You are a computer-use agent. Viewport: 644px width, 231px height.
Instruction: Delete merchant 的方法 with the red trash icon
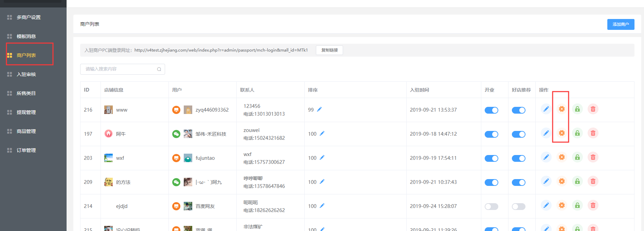click(x=593, y=181)
